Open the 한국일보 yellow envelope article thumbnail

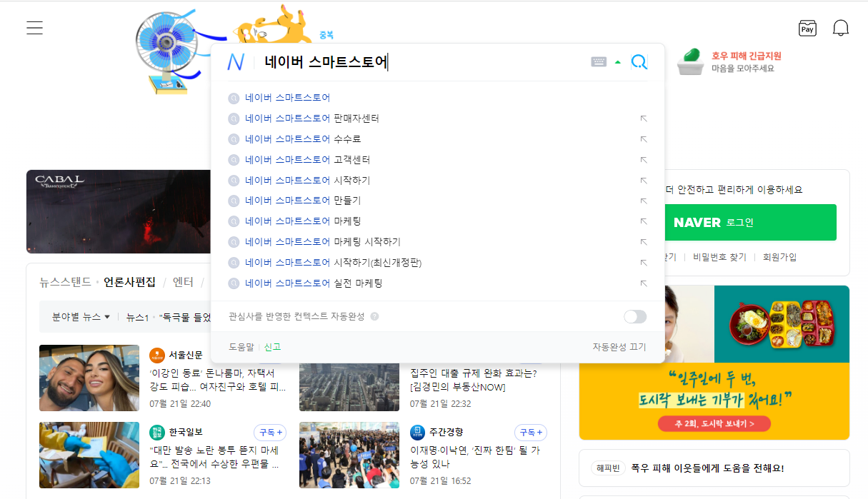(89, 455)
